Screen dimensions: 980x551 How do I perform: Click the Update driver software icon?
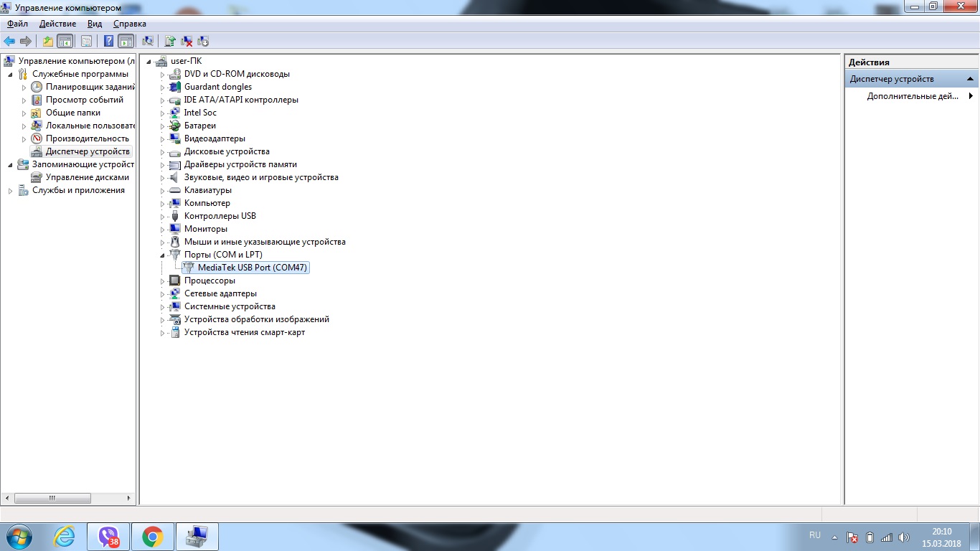[x=170, y=42]
